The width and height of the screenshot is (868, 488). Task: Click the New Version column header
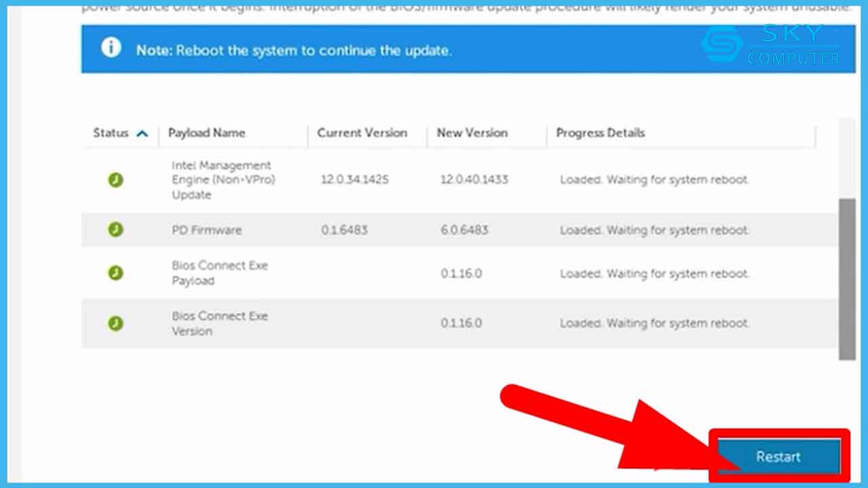pos(472,133)
